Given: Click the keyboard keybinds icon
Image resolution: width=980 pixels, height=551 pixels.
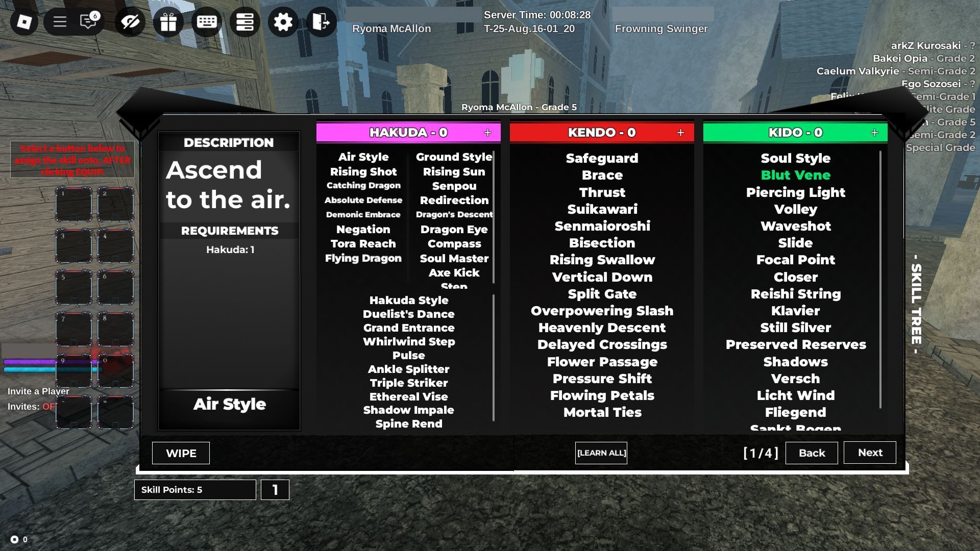Looking at the screenshot, I should tap(207, 22).
